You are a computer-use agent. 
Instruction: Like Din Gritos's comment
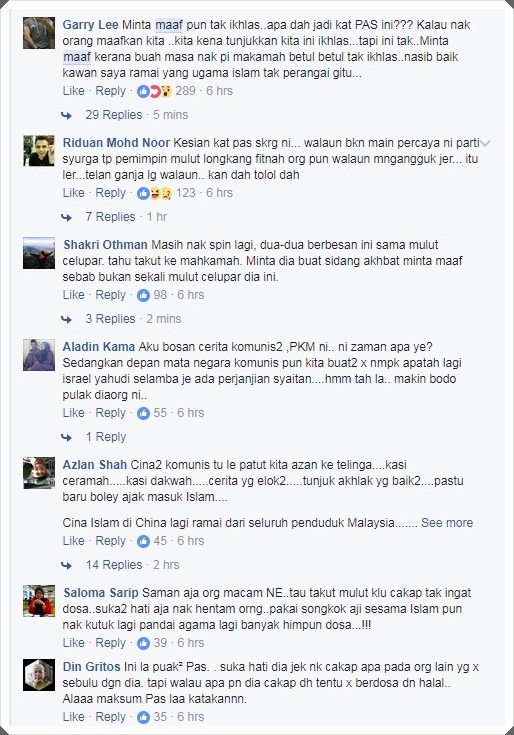(x=74, y=717)
